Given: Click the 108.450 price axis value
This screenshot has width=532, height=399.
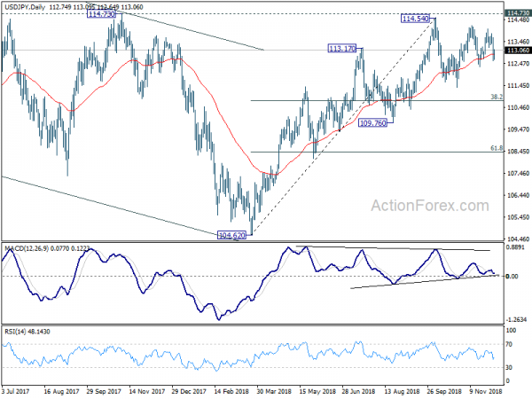Looking at the screenshot, I should [518, 152].
